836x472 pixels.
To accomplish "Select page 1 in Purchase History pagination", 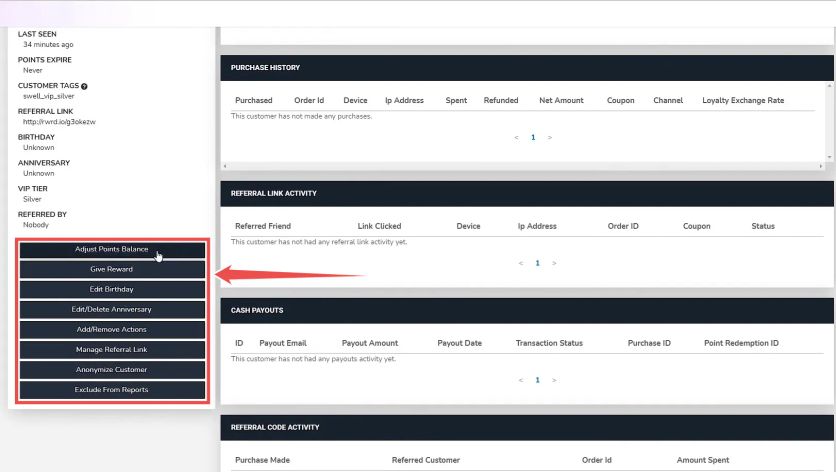I will point(533,138).
